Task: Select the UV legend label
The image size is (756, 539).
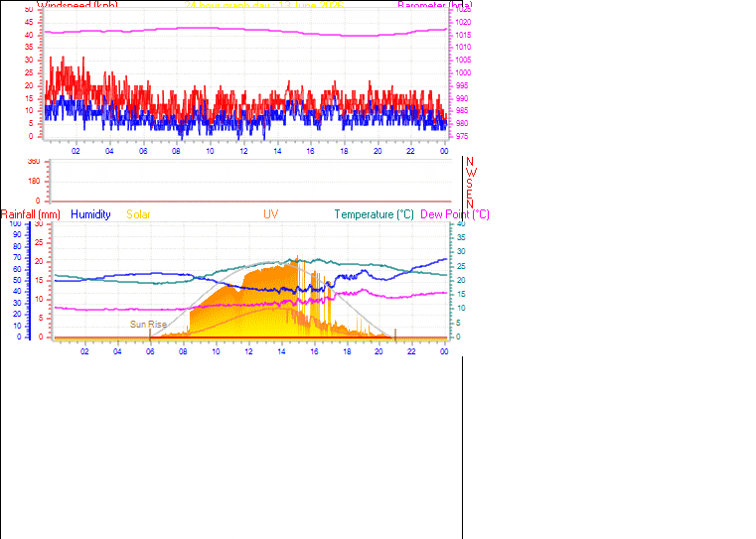Action: click(x=271, y=214)
